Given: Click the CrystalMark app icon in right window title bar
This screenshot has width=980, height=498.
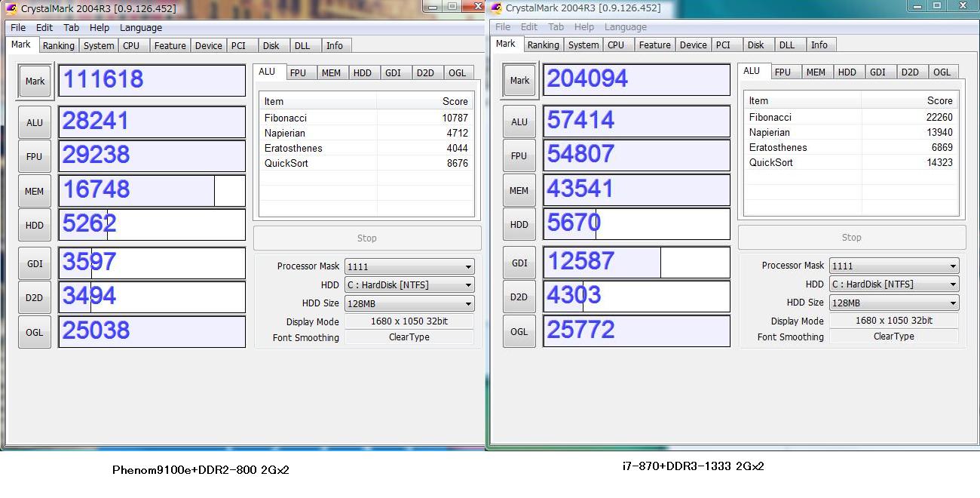Looking at the screenshot, I should tap(496, 8).
